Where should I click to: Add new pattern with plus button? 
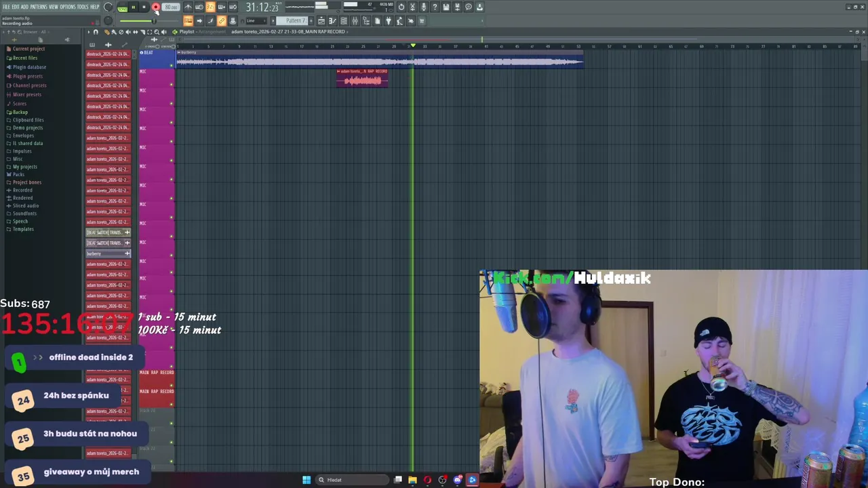(311, 21)
